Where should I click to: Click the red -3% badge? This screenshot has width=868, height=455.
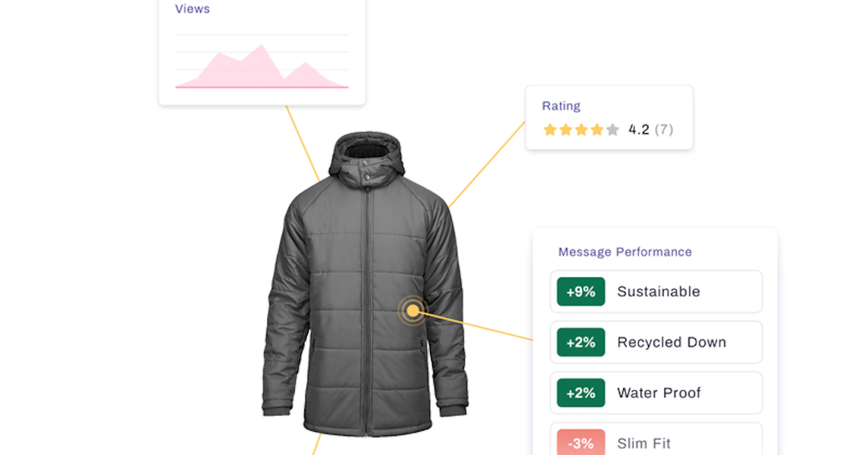pos(580,443)
